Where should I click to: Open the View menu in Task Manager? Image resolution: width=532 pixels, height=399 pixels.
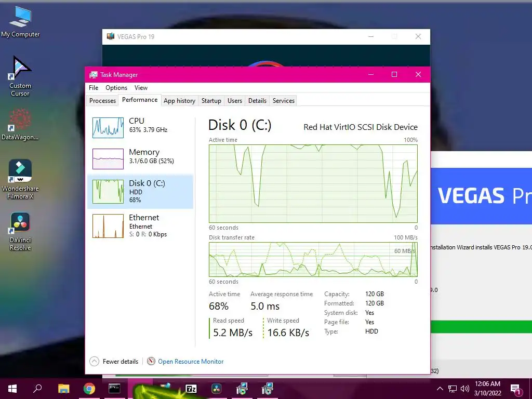[141, 87]
